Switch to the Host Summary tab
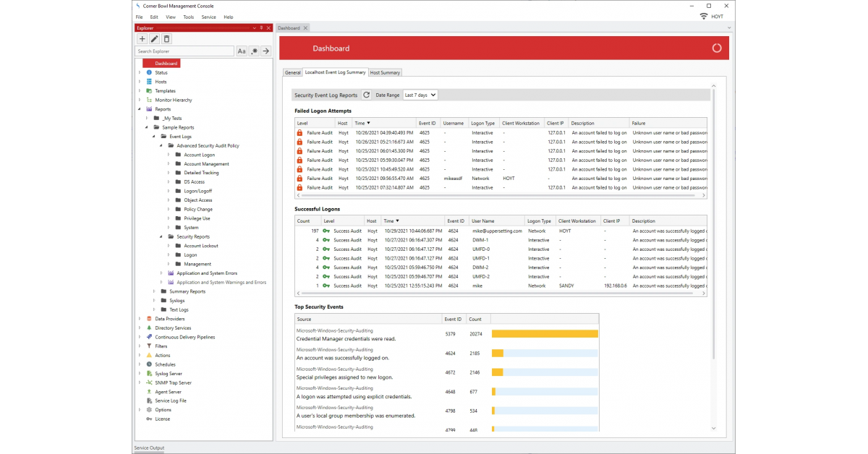 [x=385, y=72]
